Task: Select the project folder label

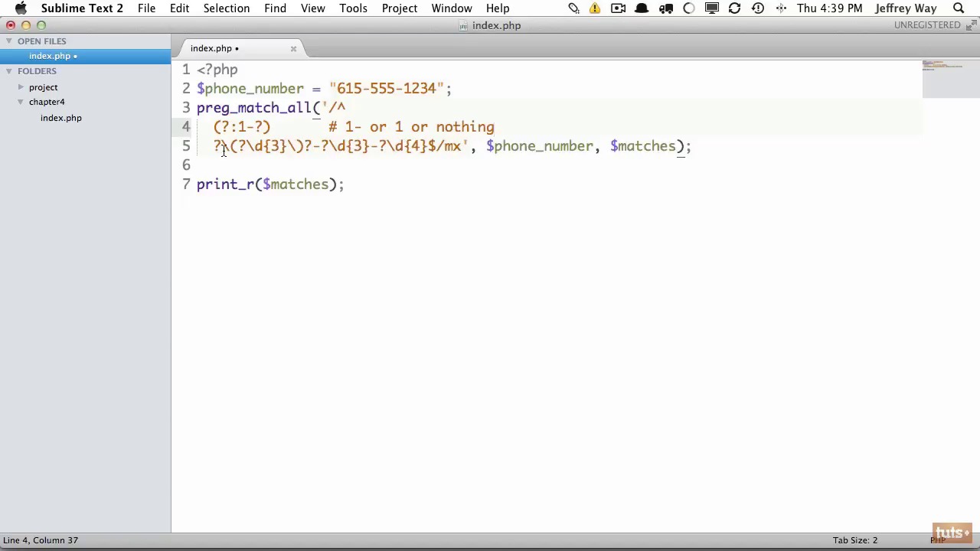Action: pos(43,87)
